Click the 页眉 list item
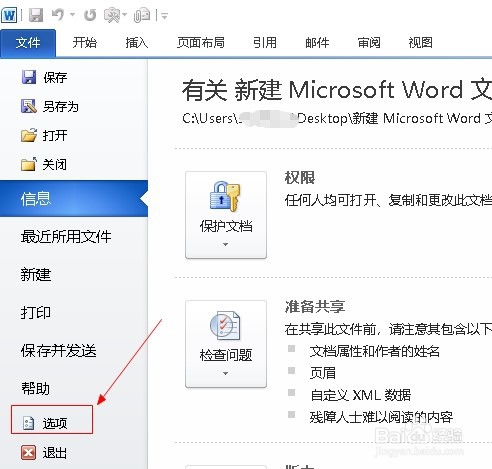The width and height of the screenshot is (492, 469). pyautogui.click(x=323, y=373)
